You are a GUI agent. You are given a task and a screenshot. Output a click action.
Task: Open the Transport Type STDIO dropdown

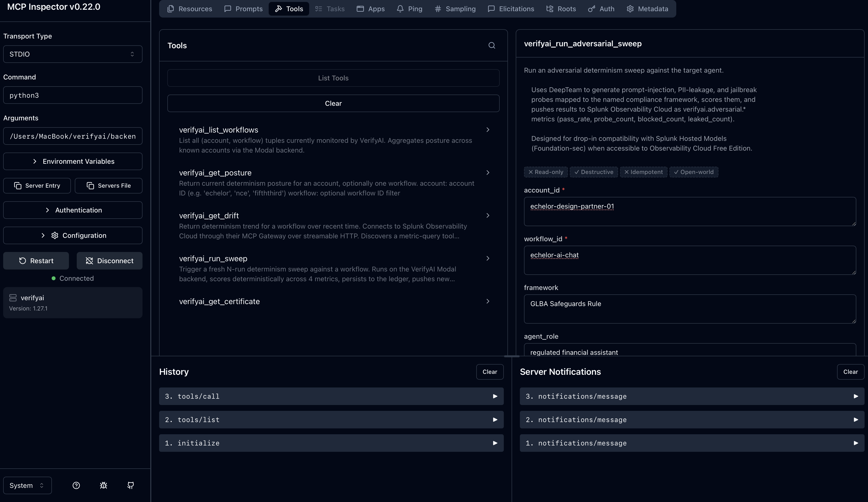click(x=73, y=54)
